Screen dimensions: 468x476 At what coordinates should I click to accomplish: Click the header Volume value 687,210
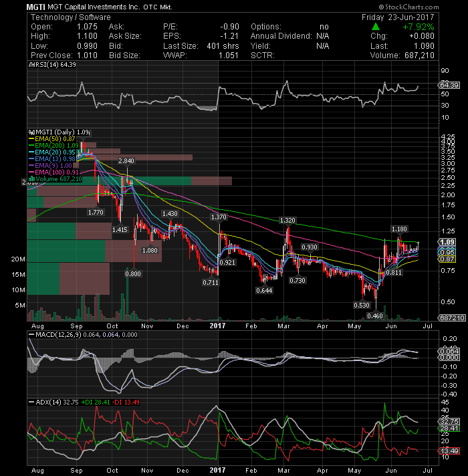point(419,55)
